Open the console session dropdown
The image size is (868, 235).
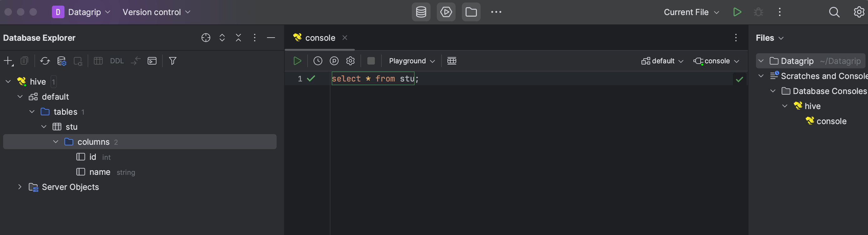pos(716,61)
